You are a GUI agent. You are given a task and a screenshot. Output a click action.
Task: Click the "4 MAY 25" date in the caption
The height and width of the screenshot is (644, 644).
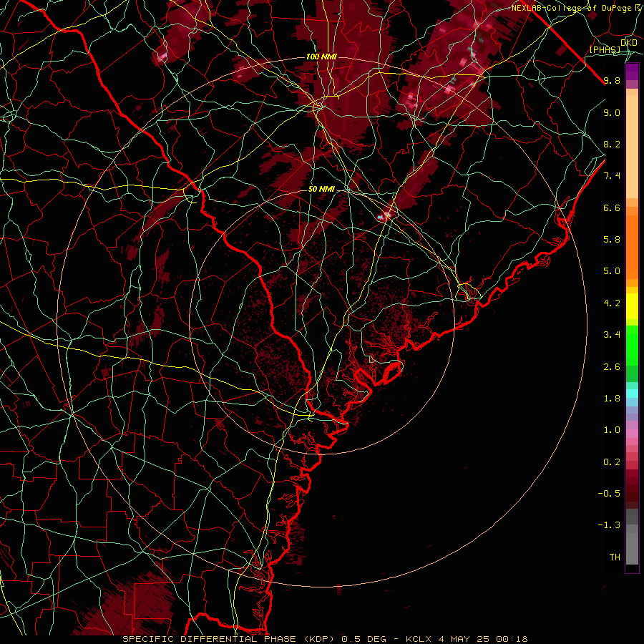[464, 639]
